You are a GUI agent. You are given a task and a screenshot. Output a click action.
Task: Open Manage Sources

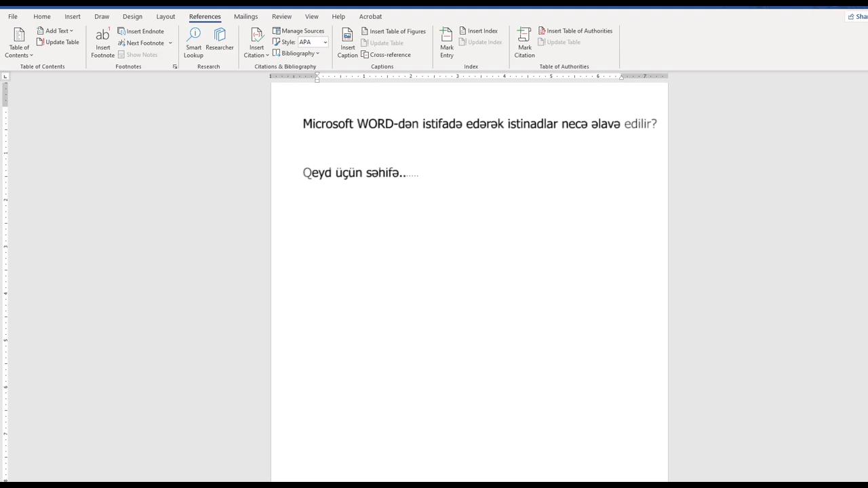tap(298, 30)
